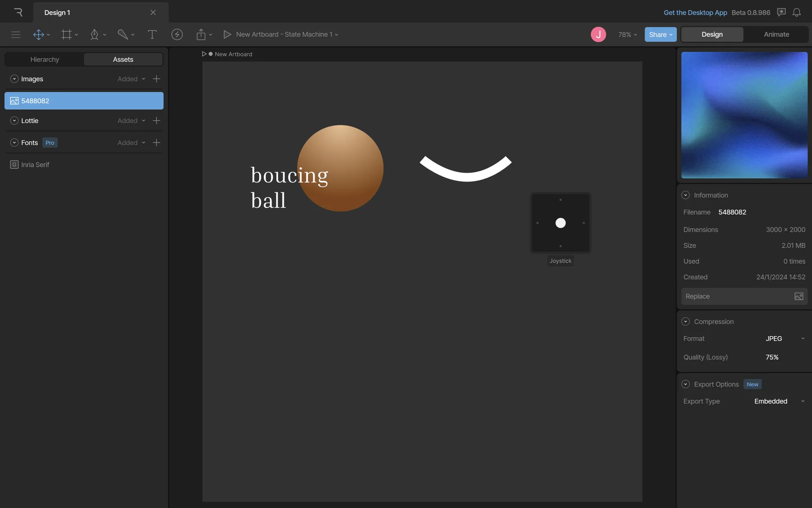Open the Design 1 file tab
Image resolution: width=812 pixels, height=508 pixels.
pos(57,12)
